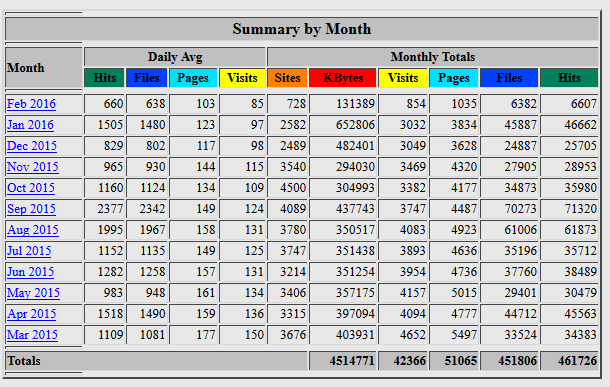
Task: Select total KBytes value 4514771
Action: click(352, 361)
